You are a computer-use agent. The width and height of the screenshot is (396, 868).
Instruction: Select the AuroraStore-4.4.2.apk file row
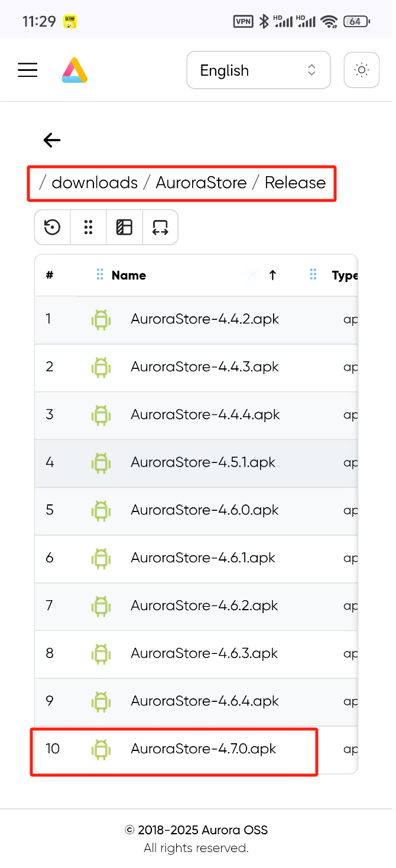pyautogui.click(x=205, y=319)
